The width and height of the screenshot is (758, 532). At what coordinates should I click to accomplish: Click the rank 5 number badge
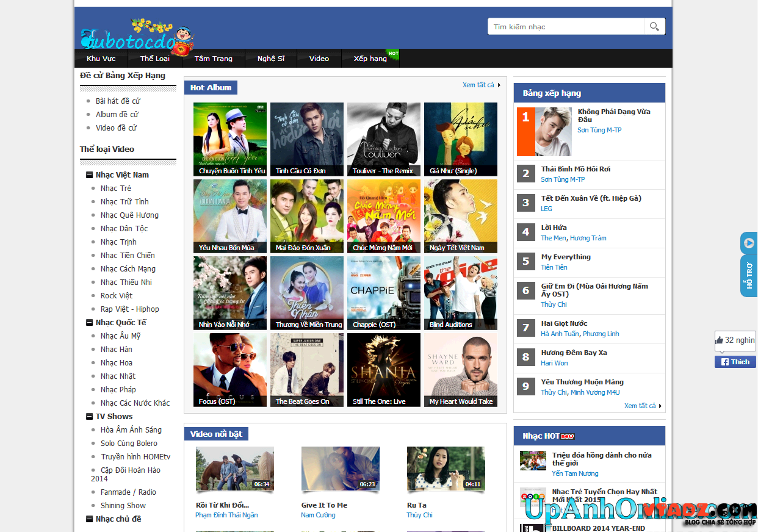(x=525, y=262)
